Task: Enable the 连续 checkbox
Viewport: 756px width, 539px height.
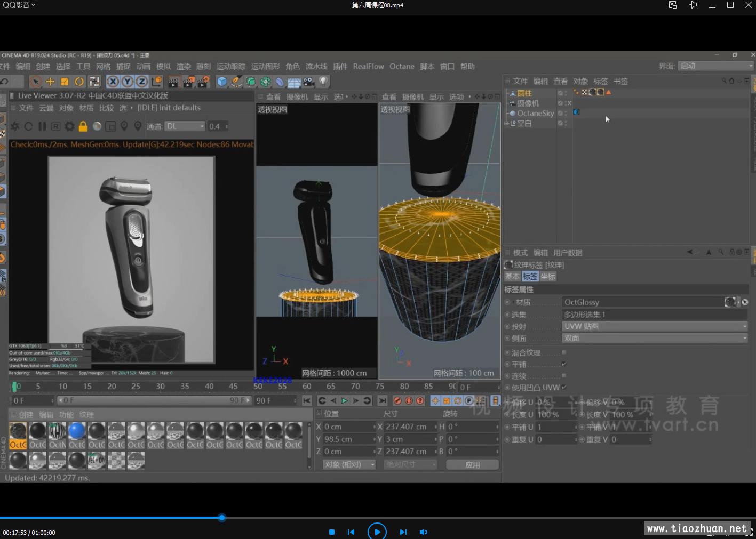Action: [564, 376]
